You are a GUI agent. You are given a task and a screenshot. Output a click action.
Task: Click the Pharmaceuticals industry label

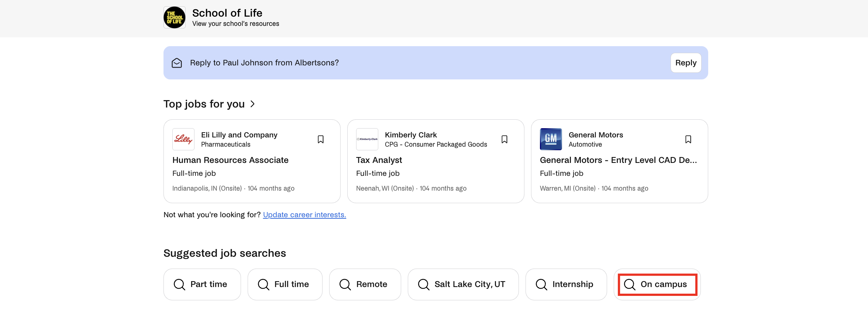pyautogui.click(x=225, y=144)
